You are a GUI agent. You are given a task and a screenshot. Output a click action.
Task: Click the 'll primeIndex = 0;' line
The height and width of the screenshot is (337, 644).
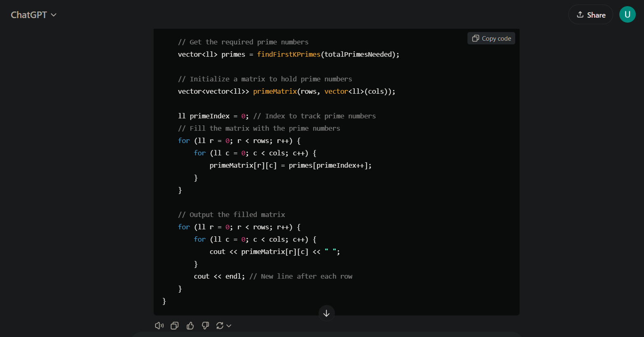[213, 116]
